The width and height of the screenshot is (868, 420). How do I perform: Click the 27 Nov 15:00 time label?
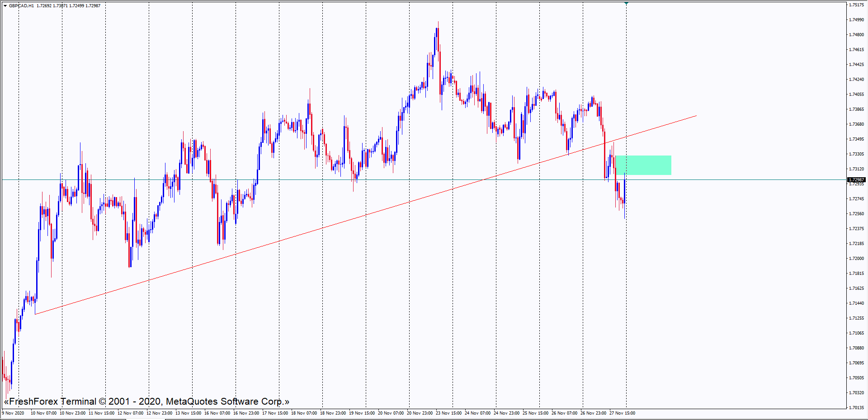[622, 413]
